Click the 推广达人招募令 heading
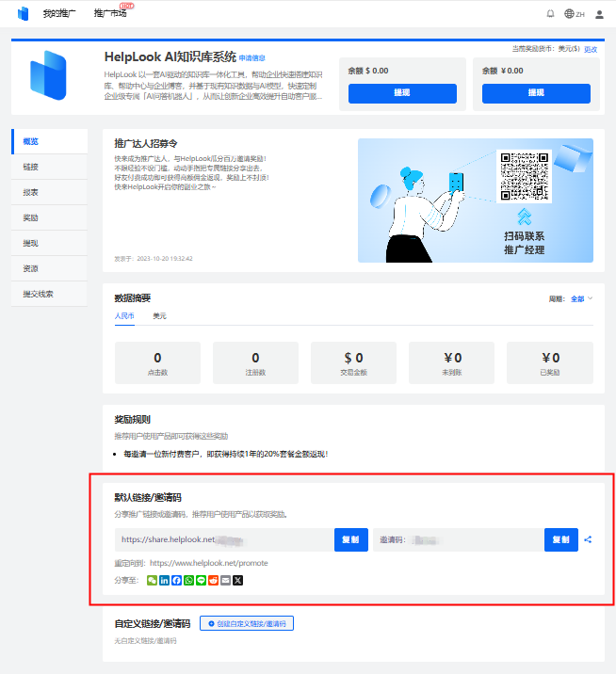 [x=146, y=144]
